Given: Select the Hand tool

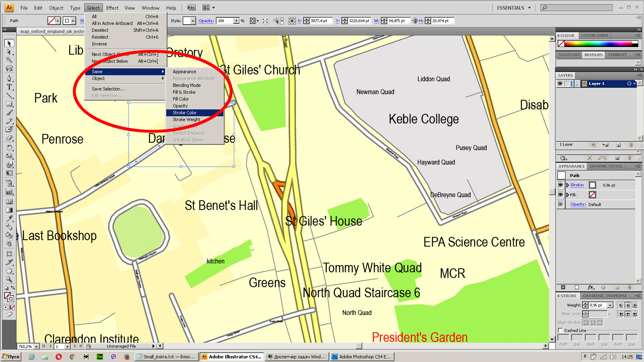Looking at the screenshot, I should click(x=9, y=271).
